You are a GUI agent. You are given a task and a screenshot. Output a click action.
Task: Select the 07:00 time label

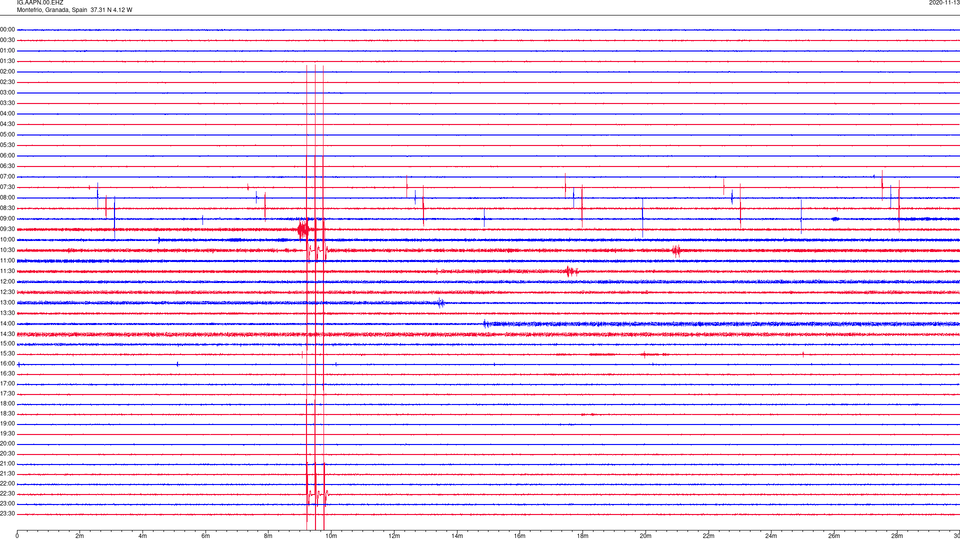pos(7,176)
